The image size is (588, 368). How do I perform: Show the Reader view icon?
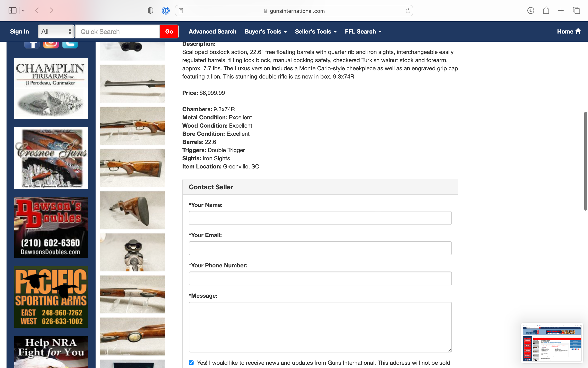181,11
